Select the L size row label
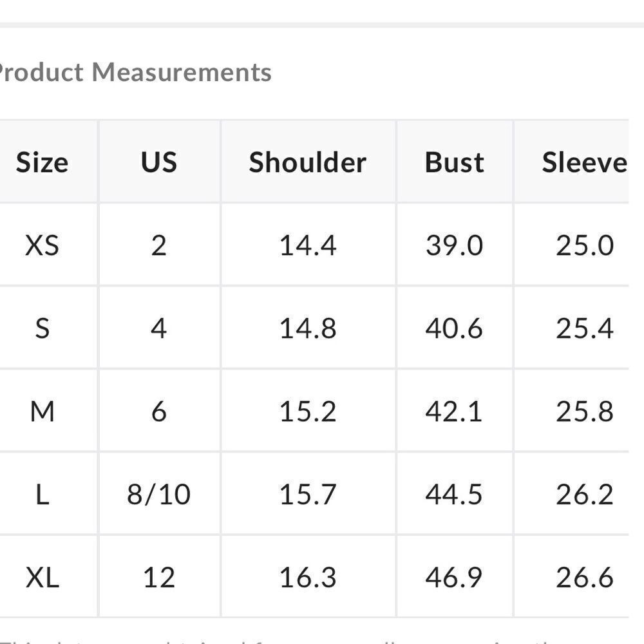Screen dimensions: 644x644 (43, 495)
